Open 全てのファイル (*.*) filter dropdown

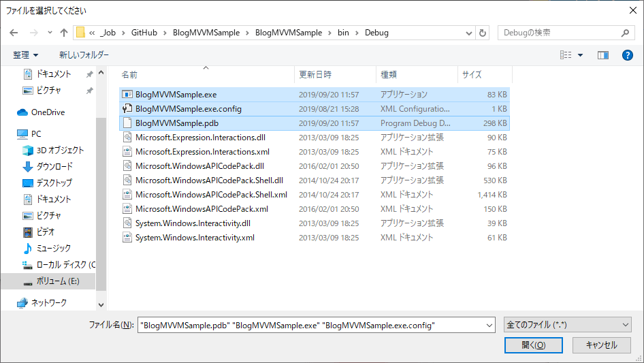click(568, 325)
